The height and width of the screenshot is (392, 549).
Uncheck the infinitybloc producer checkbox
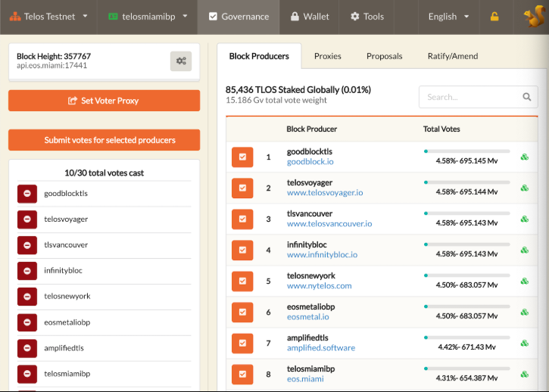[242, 250]
